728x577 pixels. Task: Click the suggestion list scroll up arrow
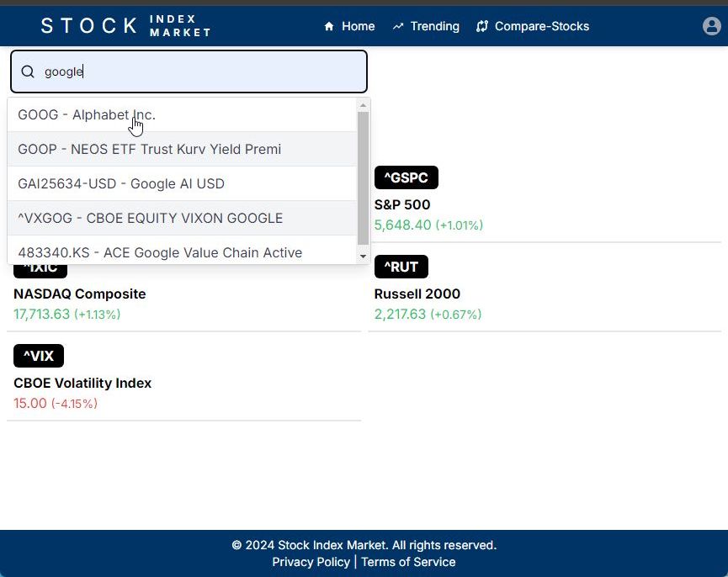click(363, 105)
